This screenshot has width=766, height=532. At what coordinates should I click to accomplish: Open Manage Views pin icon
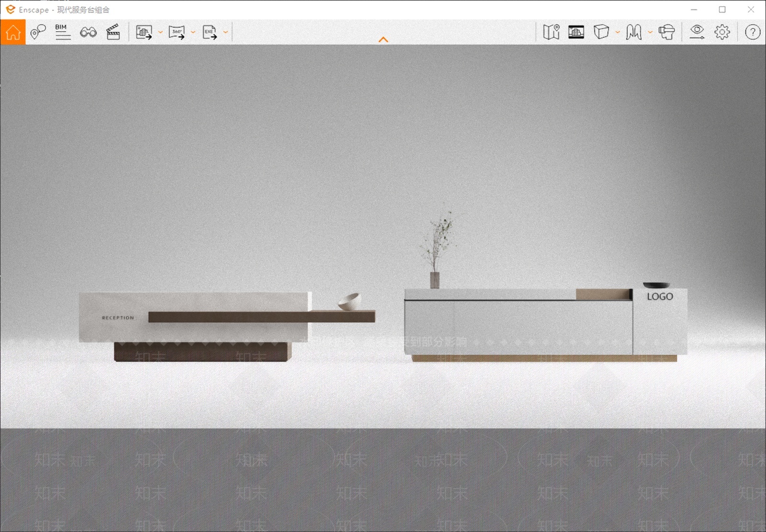(38, 32)
